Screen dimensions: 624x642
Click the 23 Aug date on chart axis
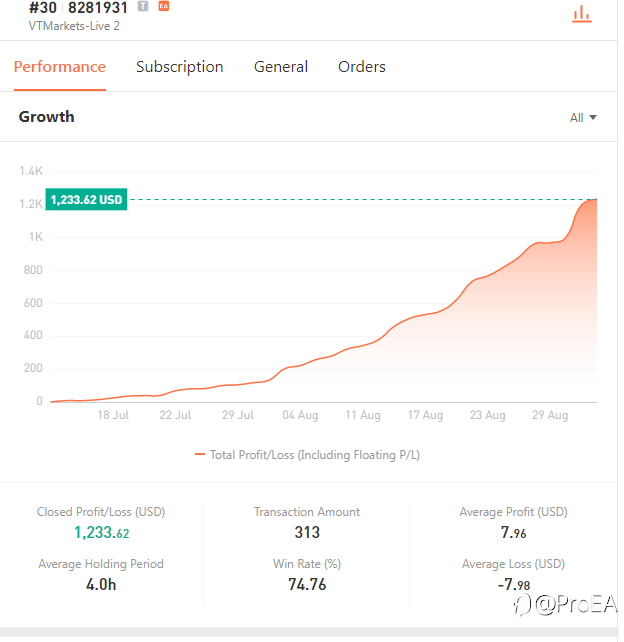[x=488, y=415]
